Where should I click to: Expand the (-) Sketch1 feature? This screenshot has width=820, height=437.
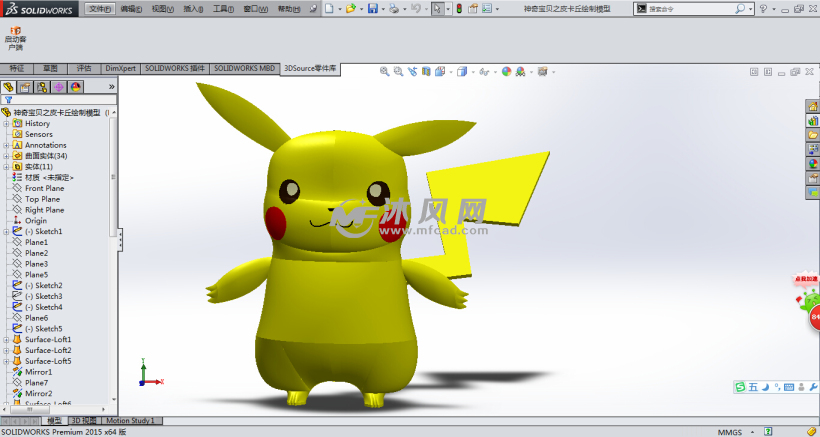(x=6, y=232)
